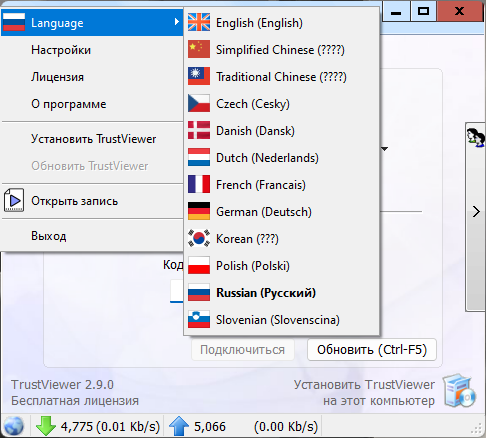Click Установить TrustViewer на этот компьютер link
This screenshot has width=486, height=438.
(364, 392)
